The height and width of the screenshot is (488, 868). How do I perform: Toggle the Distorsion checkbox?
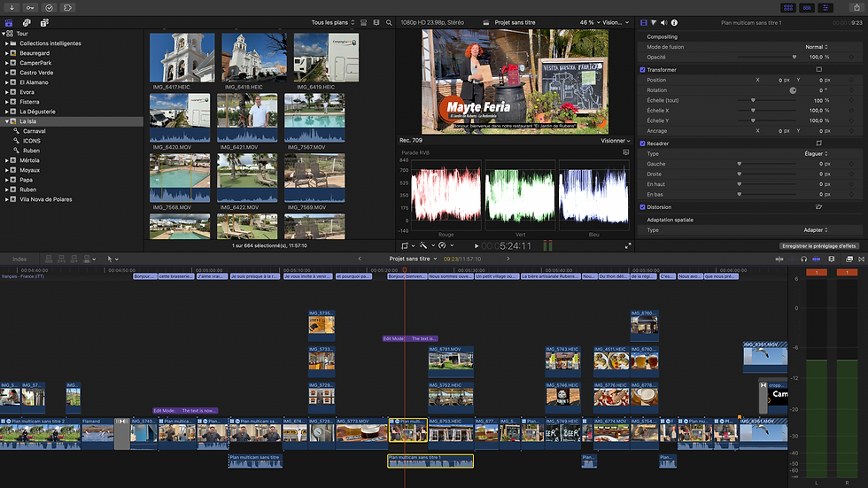(x=643, y=207)
